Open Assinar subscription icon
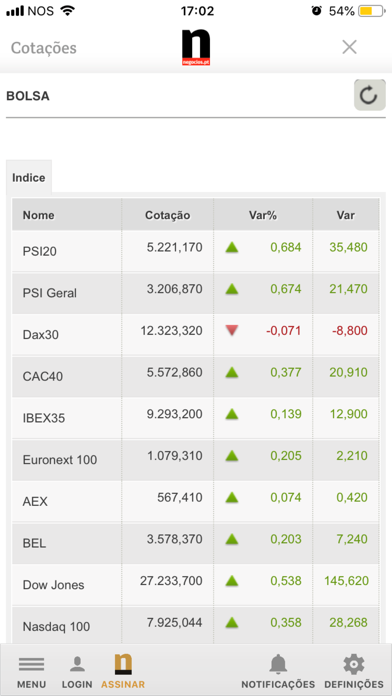Viewport: 392px width, 696px height. 123,664
